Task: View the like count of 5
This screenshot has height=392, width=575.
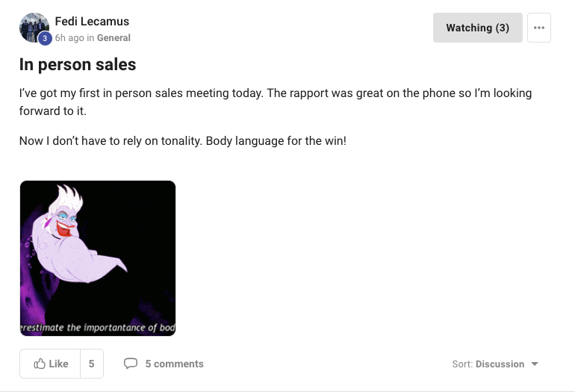Action: (91, 364)
